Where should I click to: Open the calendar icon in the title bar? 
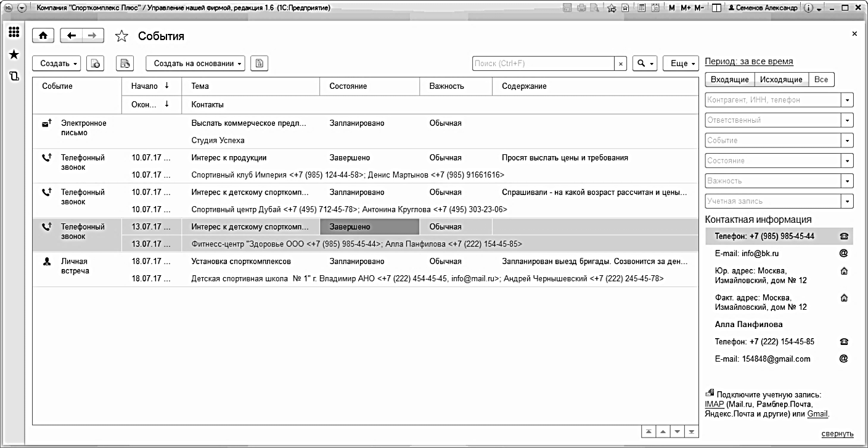(x=655, y=8)
